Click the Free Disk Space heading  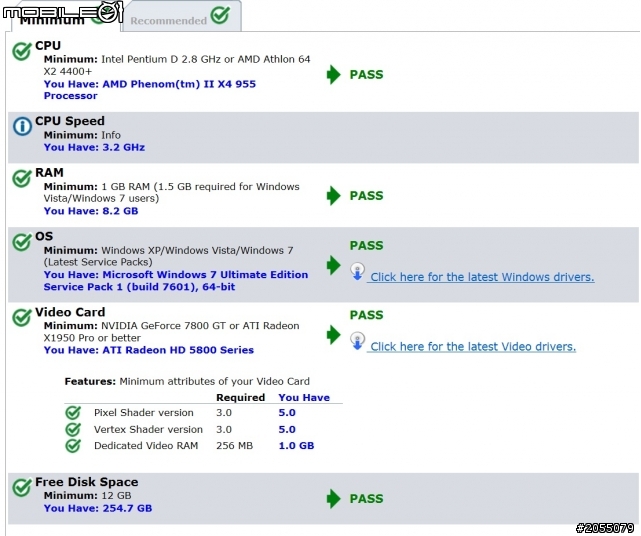point(87,482)
